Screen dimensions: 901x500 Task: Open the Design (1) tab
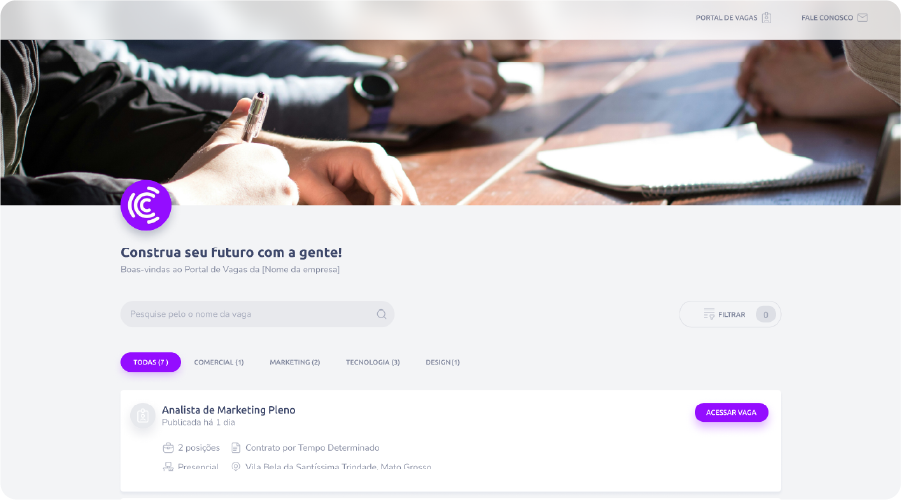pyautogui.click(x=442, y=362)
